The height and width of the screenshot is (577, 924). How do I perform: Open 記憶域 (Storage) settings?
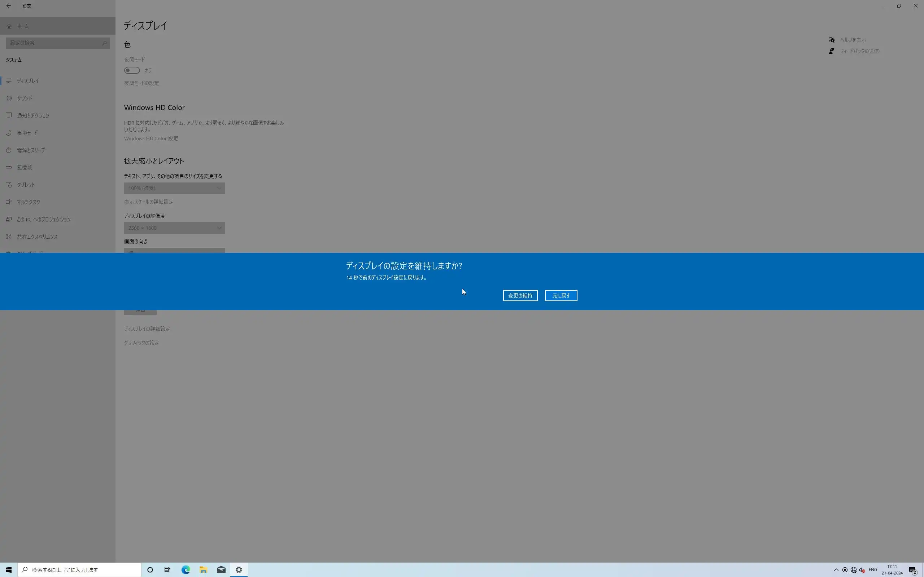(x=25, y=167)
